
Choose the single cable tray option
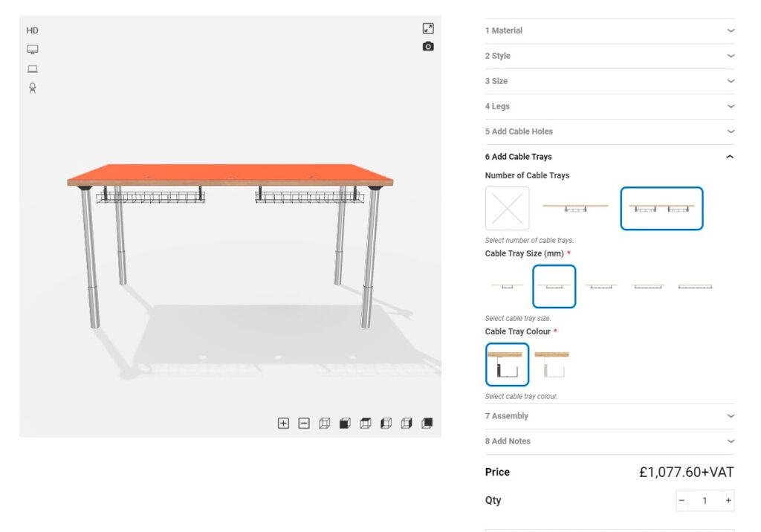[x=575, y=209]
